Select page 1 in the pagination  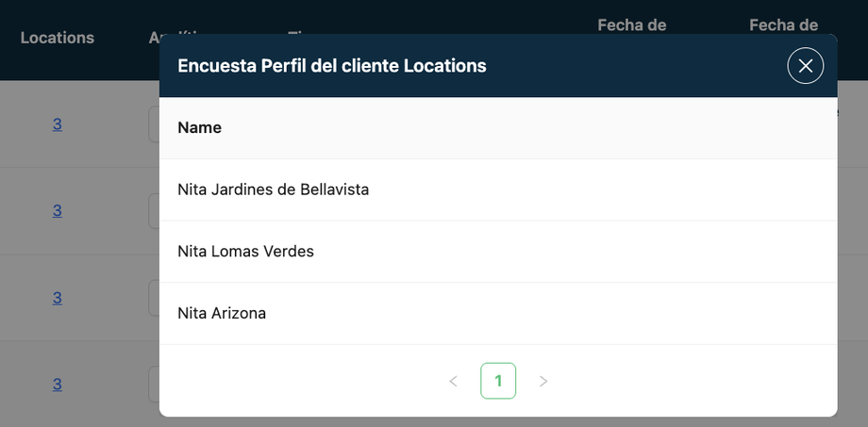498,381
